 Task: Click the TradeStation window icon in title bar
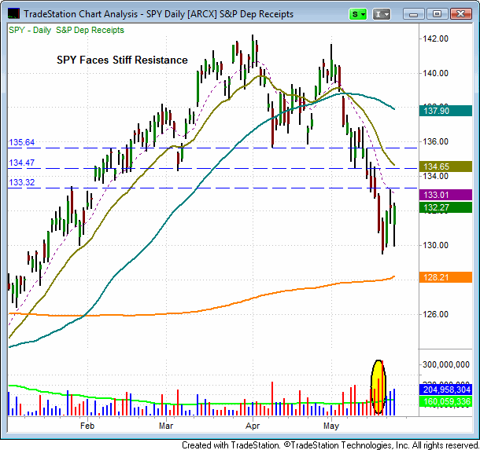point(14,14)
